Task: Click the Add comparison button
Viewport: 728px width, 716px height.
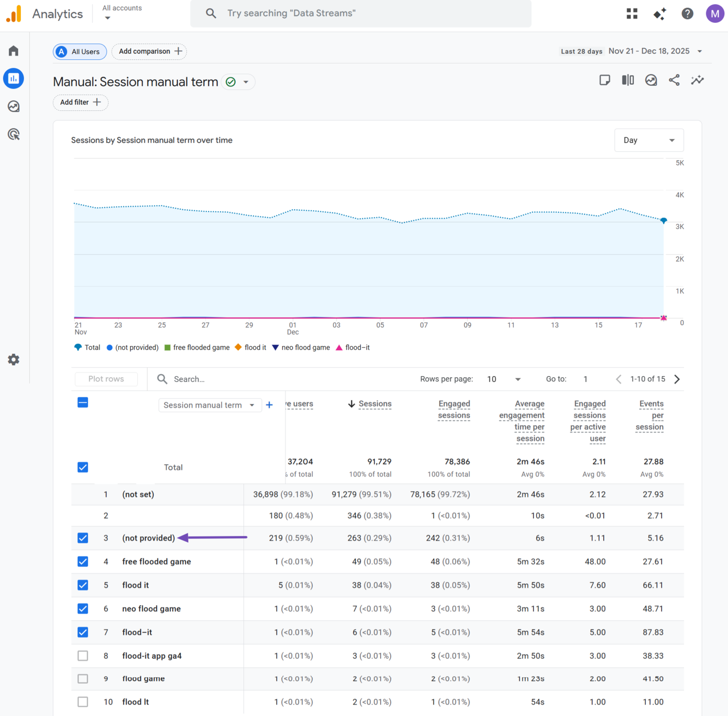Action: point(149,52)
